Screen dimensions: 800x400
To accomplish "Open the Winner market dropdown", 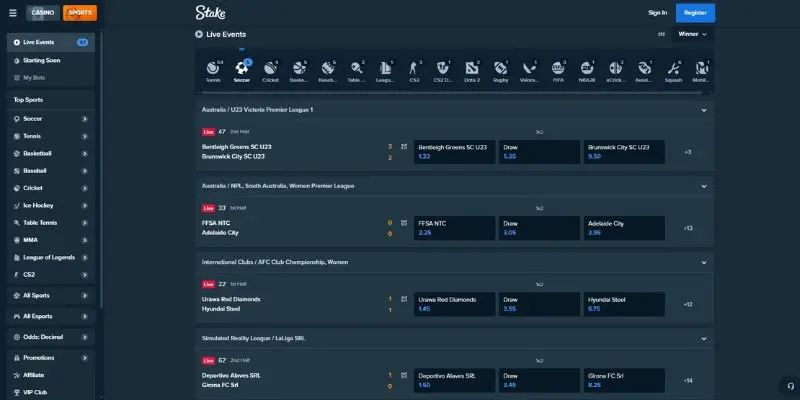I will pyautogui.click(x=692, y=34).
